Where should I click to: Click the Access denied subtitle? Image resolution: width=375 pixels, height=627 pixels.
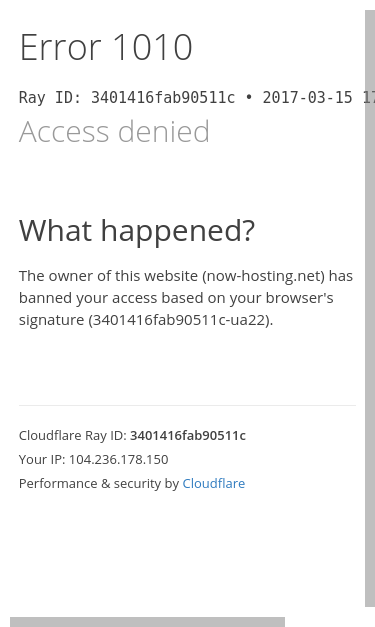tap(114, 131)
